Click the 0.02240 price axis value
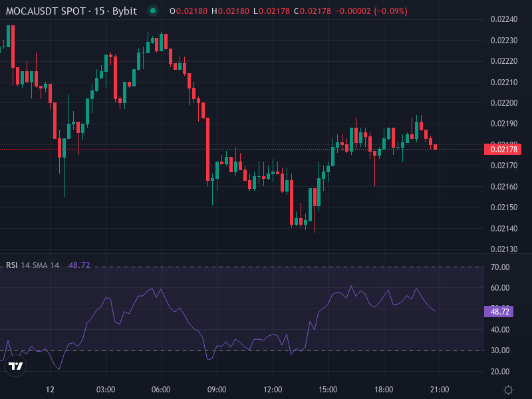The image size is (532, 399). [x=503, y=21]
